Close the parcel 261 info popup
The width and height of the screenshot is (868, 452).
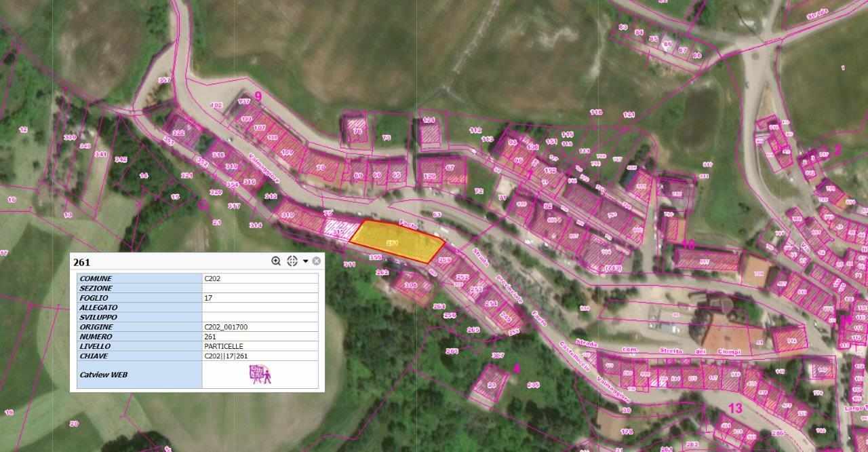point(317,261)
